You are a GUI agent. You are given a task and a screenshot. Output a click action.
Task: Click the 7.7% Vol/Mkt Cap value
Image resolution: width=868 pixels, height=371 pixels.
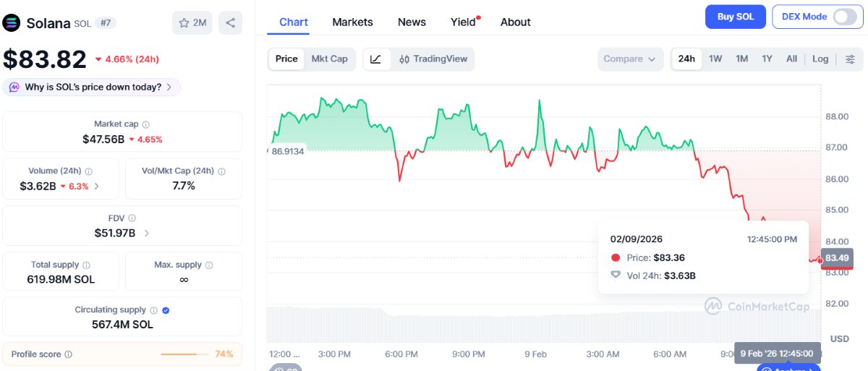click(184, 186)
